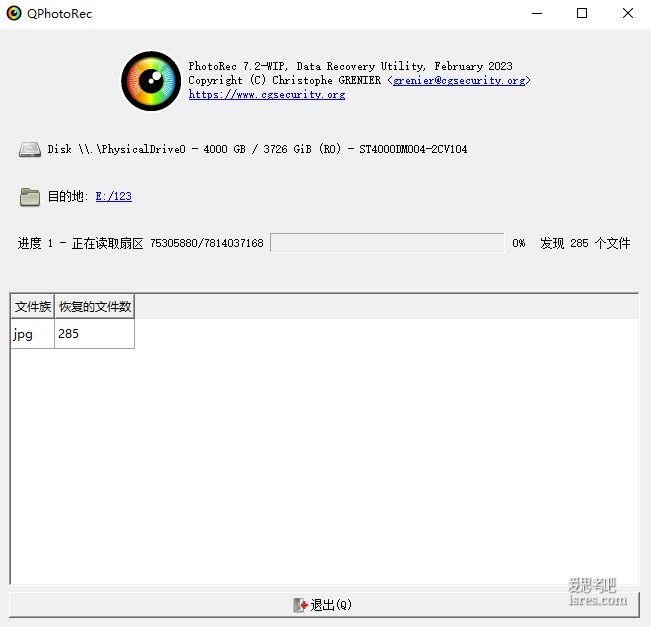This screenshot has width=651, height=627.
Task: Click the sector count 75305880/7814037168
Action: pos(207,243)
